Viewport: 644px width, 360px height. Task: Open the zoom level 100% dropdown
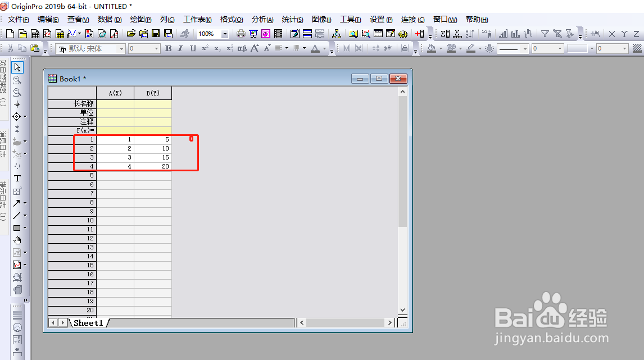pyautogui.click(x=225, y=34)
